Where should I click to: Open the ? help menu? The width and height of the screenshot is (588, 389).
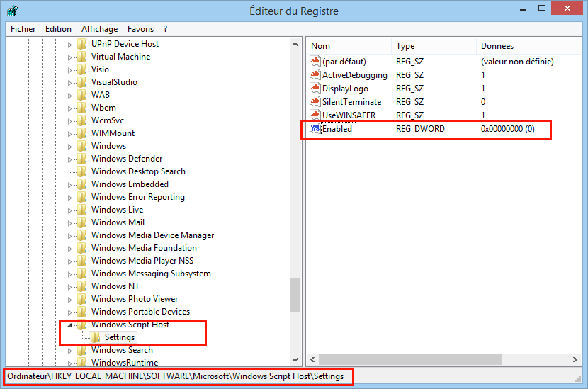click(x=165, y=29)
